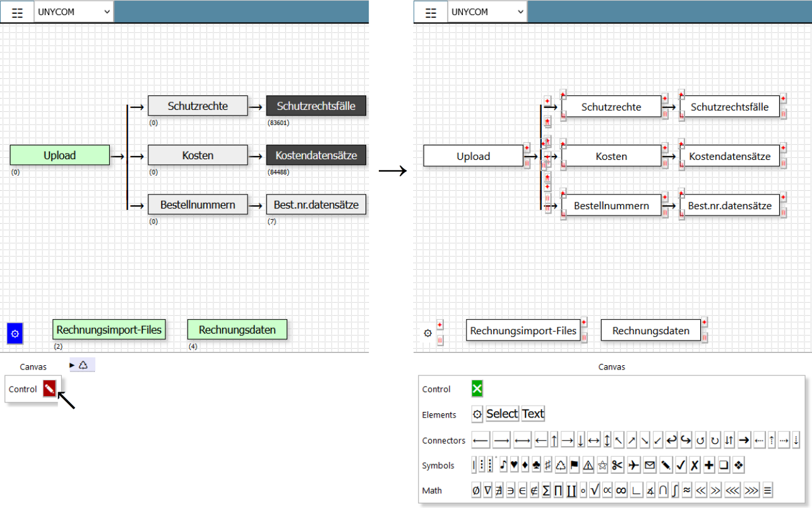The height and width of the screenshot is (508, 812).
Task: Click the green X Control icon
Action: tap(477, 389)
